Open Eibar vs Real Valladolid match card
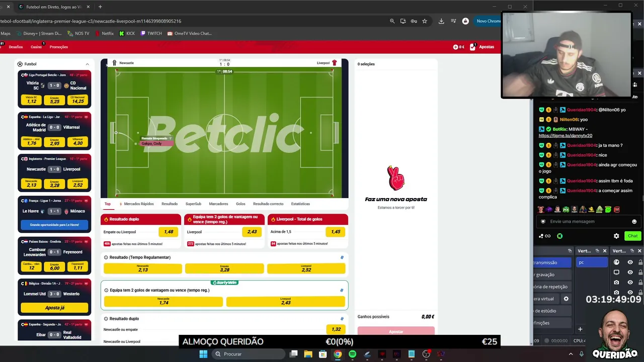Viewport: 644px width, 362px height. pyautogui.click(x=54, y=331)
